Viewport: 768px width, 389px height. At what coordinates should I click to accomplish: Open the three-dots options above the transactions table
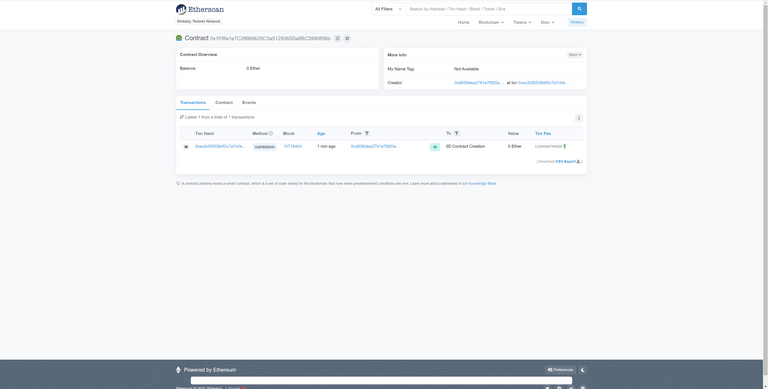pos(578,118)
